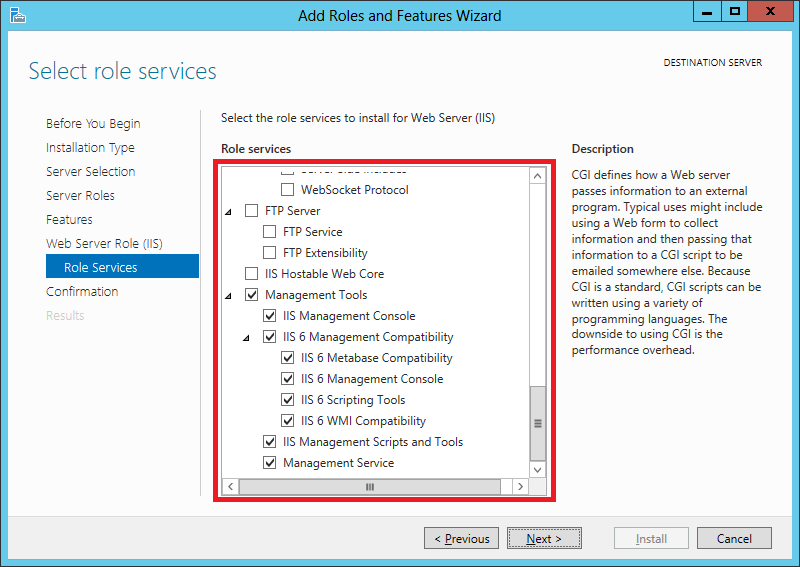Select the IIS Management Console tree item
This screenshot has width=800, height=567.
pyautogui.click(x=348, y=316)
